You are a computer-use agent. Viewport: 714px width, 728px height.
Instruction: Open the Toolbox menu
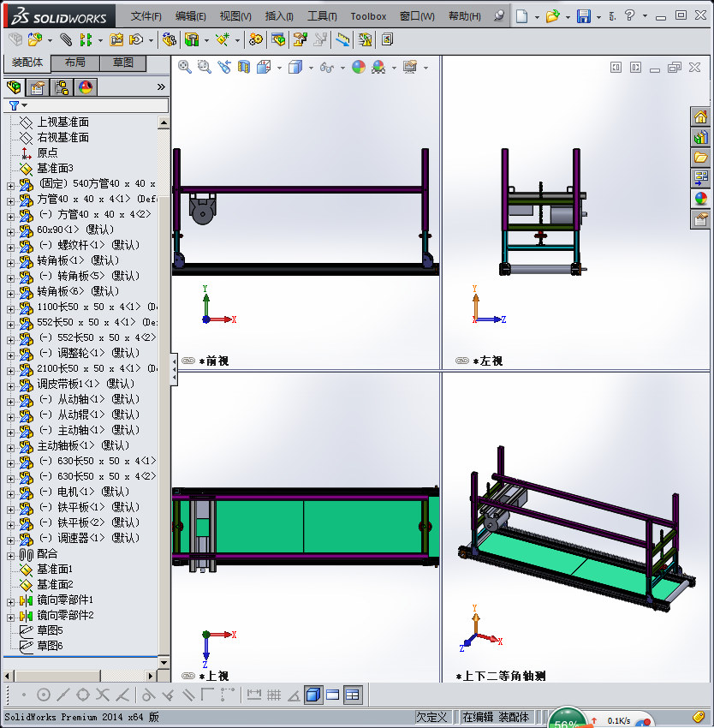[x=368, y=16]
